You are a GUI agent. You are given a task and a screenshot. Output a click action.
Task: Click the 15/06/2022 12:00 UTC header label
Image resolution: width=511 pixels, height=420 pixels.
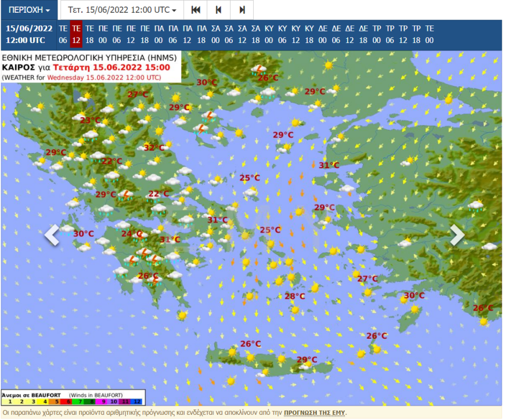[29, 34]
